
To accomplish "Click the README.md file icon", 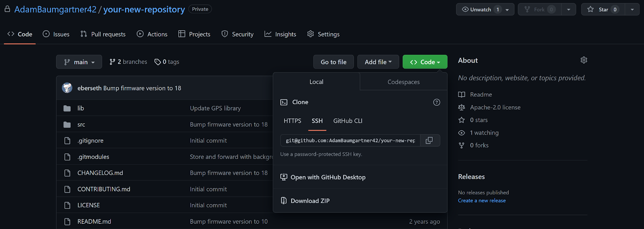I will coord(67,221).
